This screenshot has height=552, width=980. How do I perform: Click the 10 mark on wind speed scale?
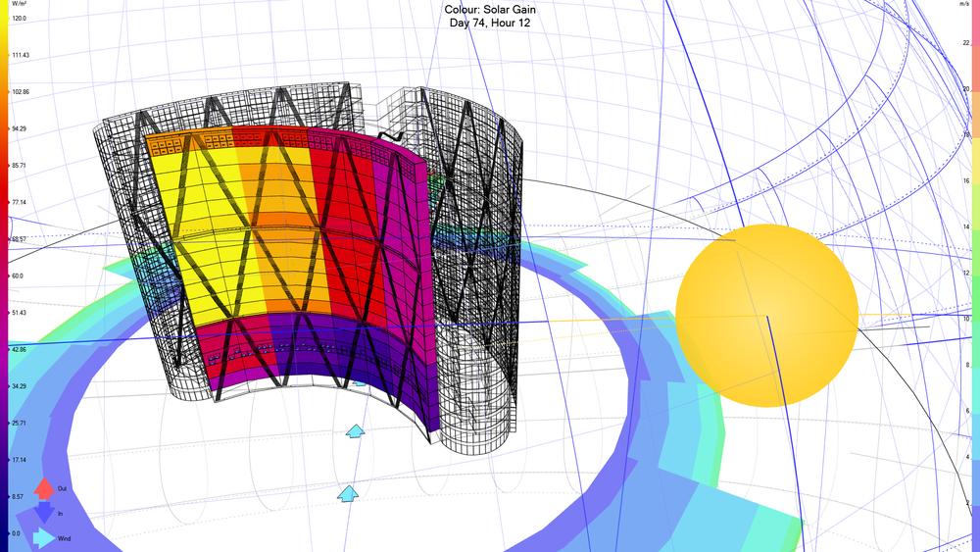[965, 319]
